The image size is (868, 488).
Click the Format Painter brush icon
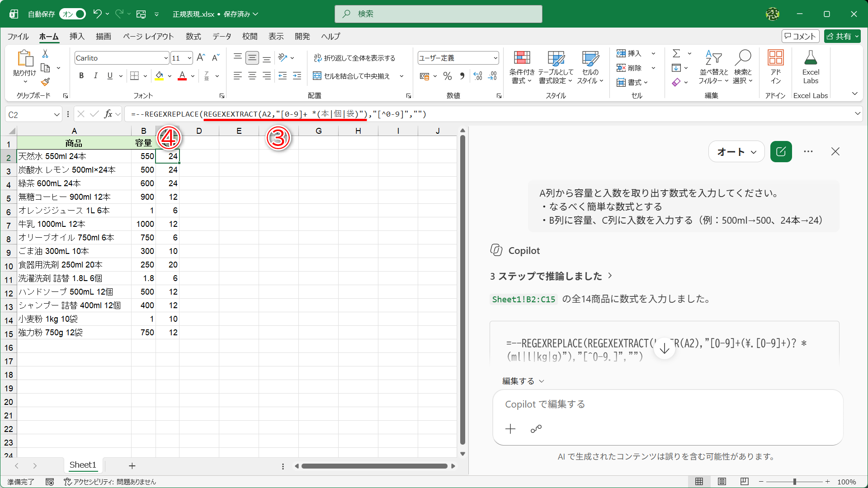45,82
